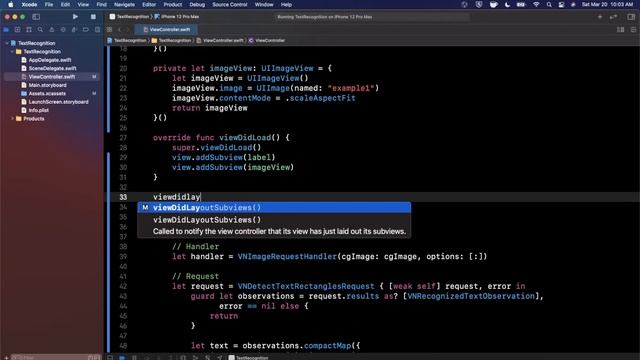Open the Debug navigator
This screenshot has height=360, width=640.
point(74,29)
